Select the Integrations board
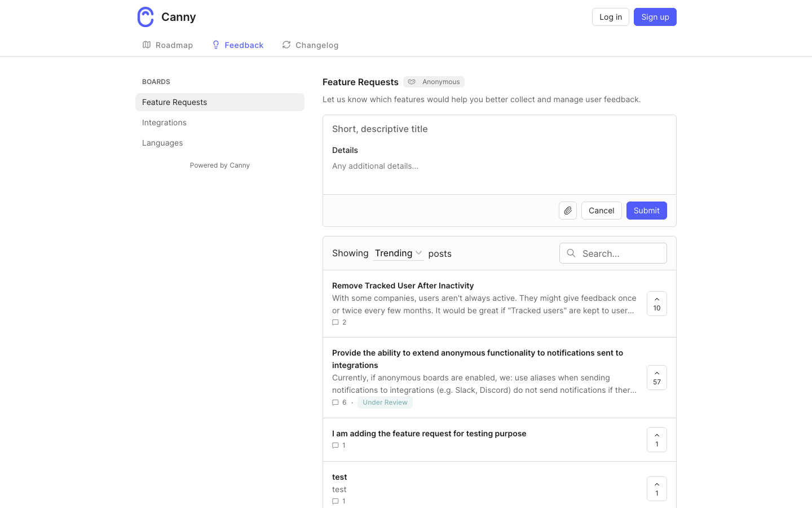Image resolution: width=812 pixels, height=508 pixels. [220, 122]
